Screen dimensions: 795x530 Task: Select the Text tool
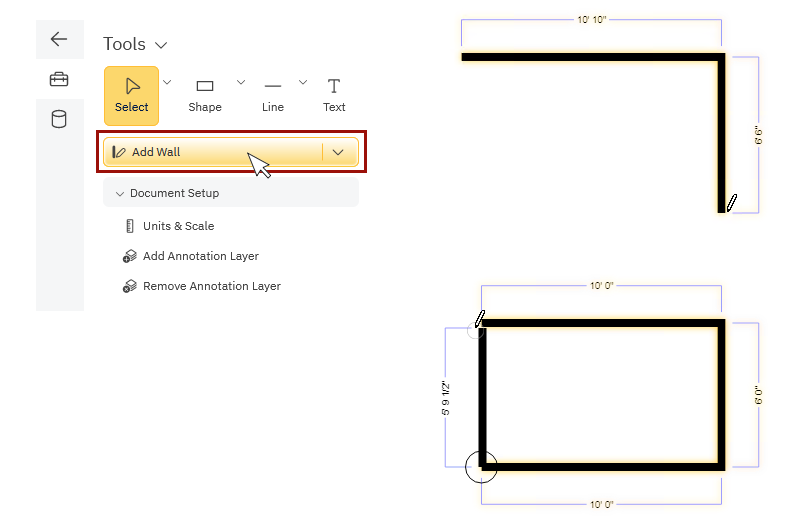(x=334, y=95)
